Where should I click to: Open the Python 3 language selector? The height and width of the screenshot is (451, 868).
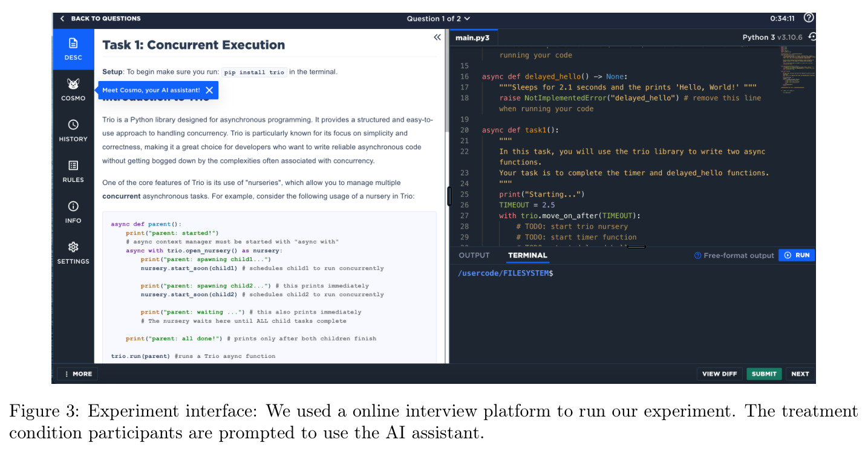tap(772, 37)
